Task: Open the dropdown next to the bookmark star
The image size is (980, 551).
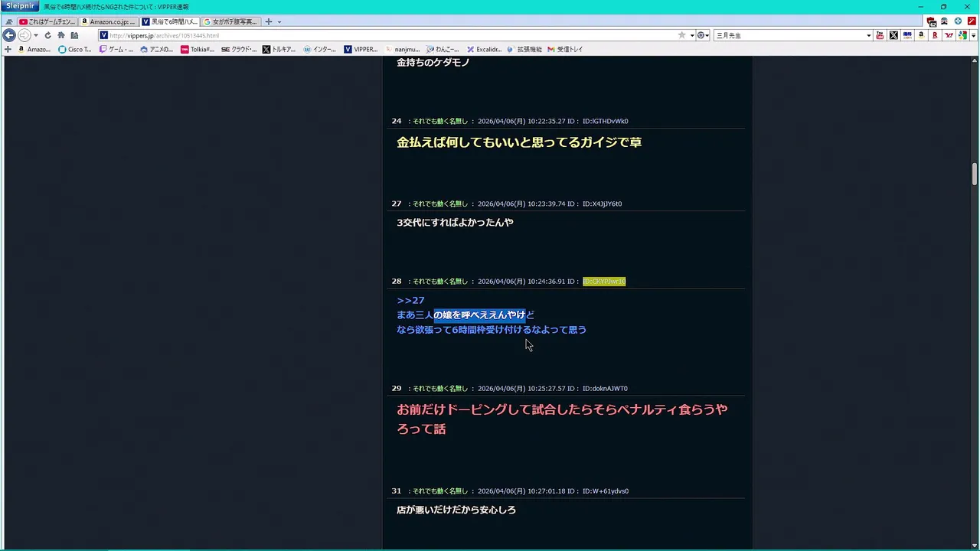Action: tap(692, 35)
